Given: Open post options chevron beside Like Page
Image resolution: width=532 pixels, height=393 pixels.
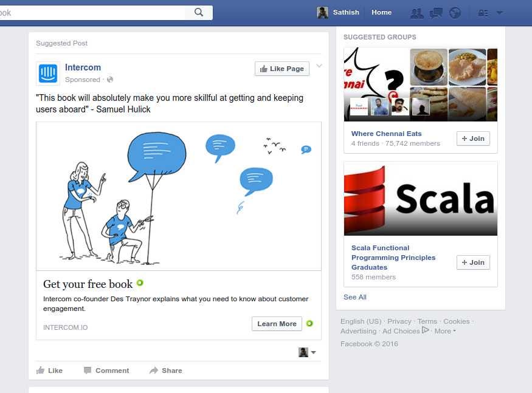Looking at the screenshot, I should coord(319,66).
